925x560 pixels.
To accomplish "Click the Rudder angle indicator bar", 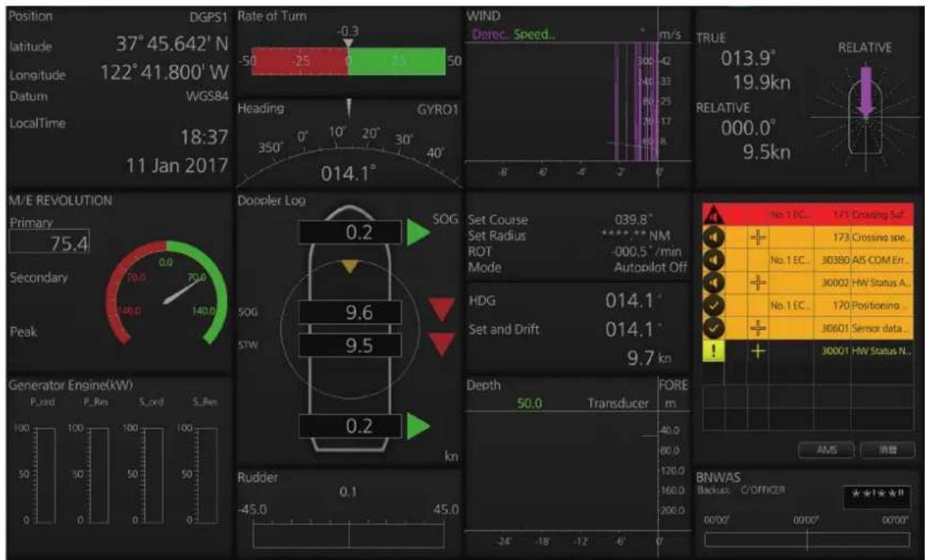I will 348,535.
